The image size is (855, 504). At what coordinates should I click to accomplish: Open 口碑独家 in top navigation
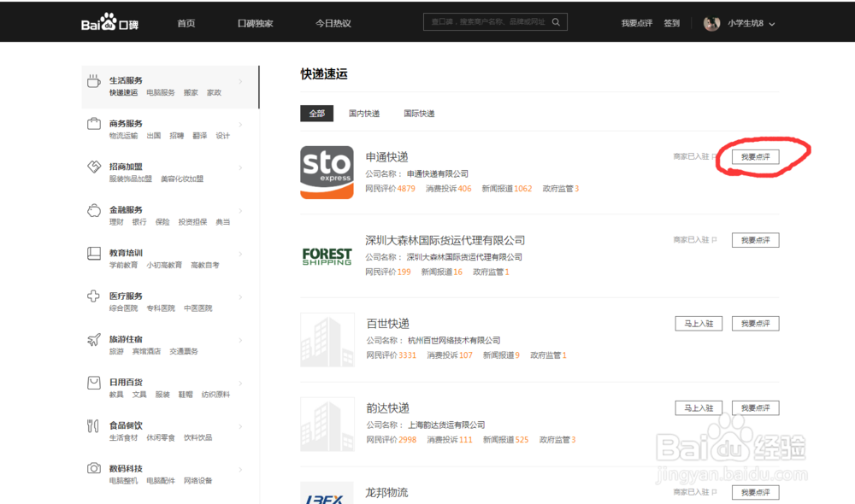coord(255,23)
